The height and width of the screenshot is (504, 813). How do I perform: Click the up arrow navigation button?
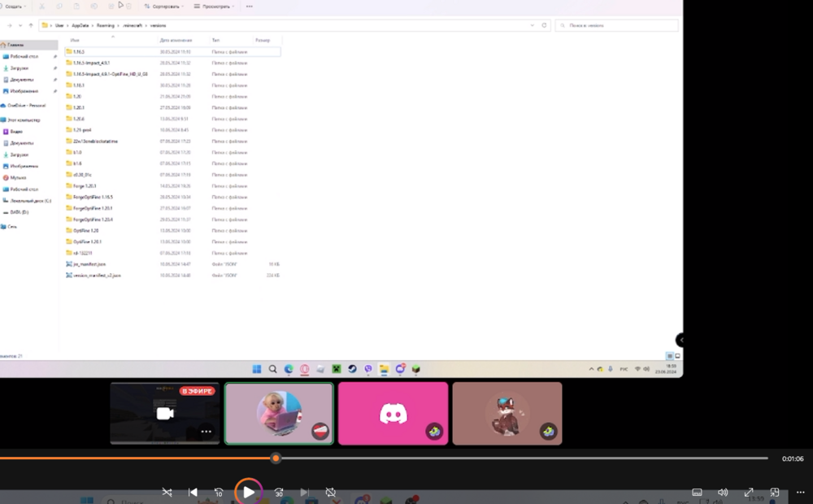pos(31,25)
